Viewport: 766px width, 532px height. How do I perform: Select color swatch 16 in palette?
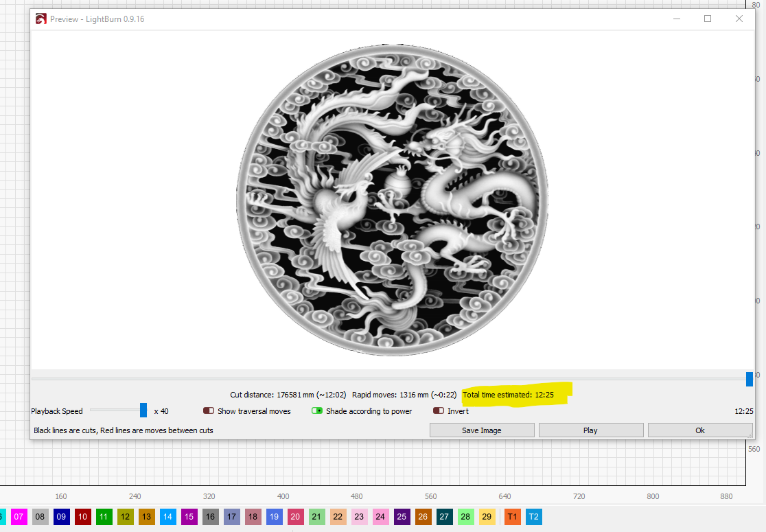210,517
